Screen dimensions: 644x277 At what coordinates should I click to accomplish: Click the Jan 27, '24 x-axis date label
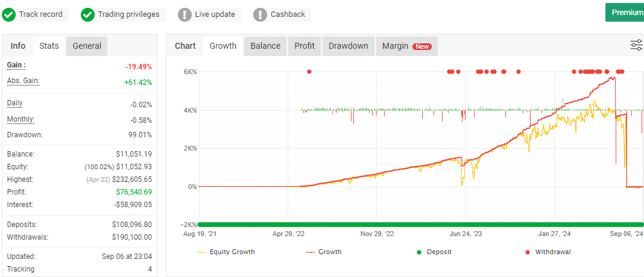(x=554, y=234)
